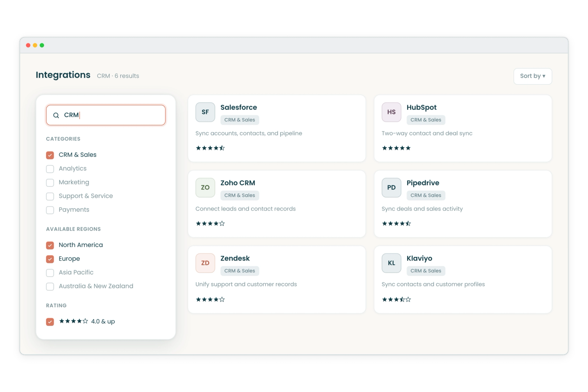Viewport: 588px width, 392px height.
Task: Uncheck the 4.0 & up rating filter
Action: [50, 322]
